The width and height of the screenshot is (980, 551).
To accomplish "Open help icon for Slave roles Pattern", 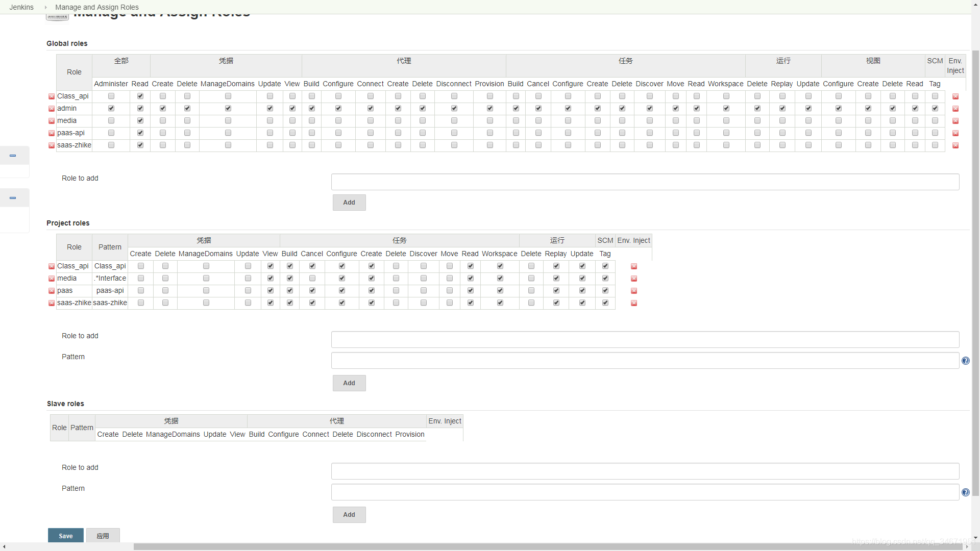I will click(x=966, y=492).
